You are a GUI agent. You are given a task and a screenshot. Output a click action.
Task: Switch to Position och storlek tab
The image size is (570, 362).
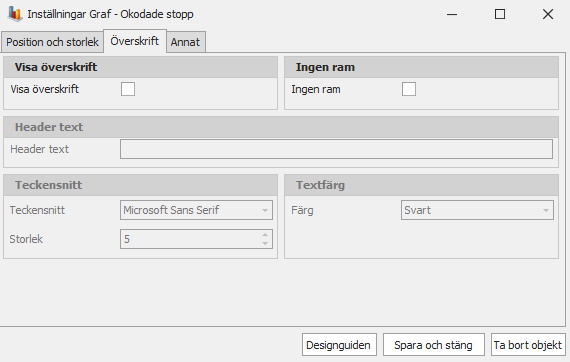tap(52, 42)
